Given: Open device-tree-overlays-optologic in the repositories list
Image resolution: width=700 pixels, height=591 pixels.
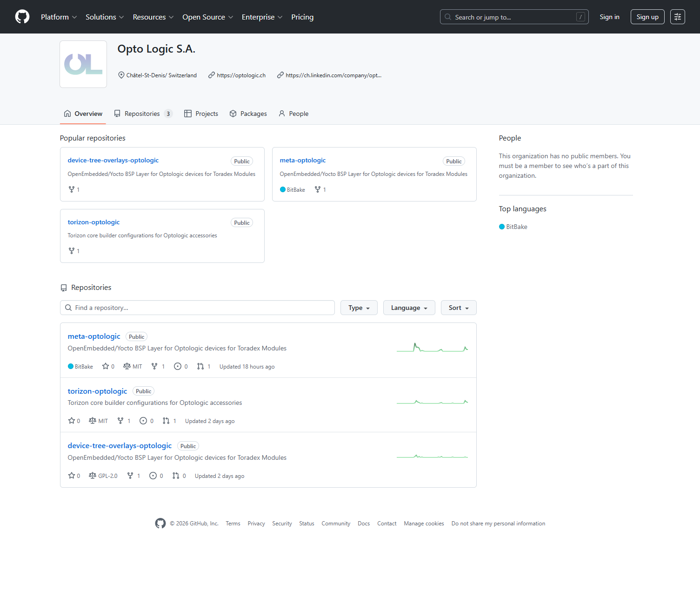Looking at the screenshot, I should coord(120,445).
